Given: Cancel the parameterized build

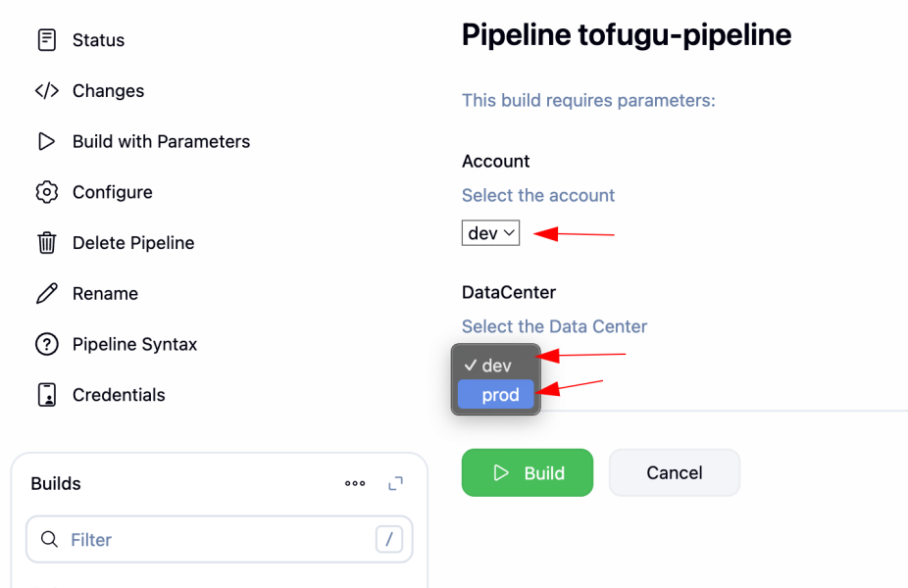Looking at the screenshot, I should point(674,473).
